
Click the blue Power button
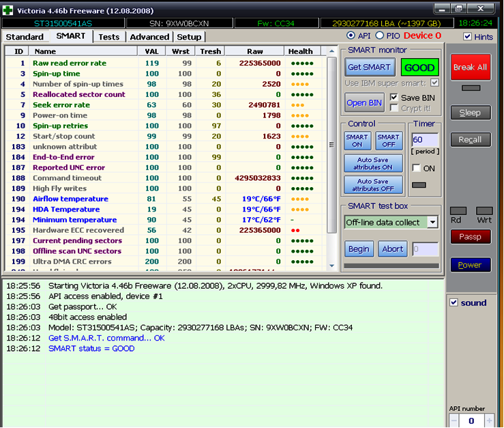point(471,265)
